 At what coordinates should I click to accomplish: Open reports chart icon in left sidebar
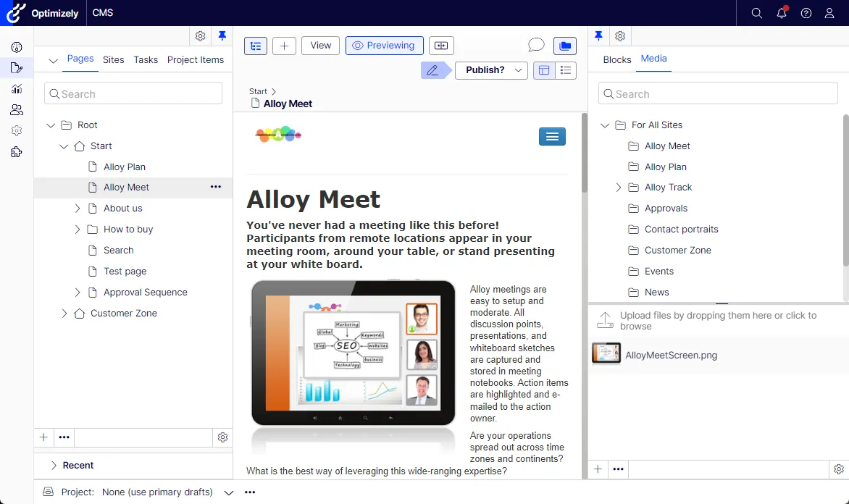(x=17, y=89)
